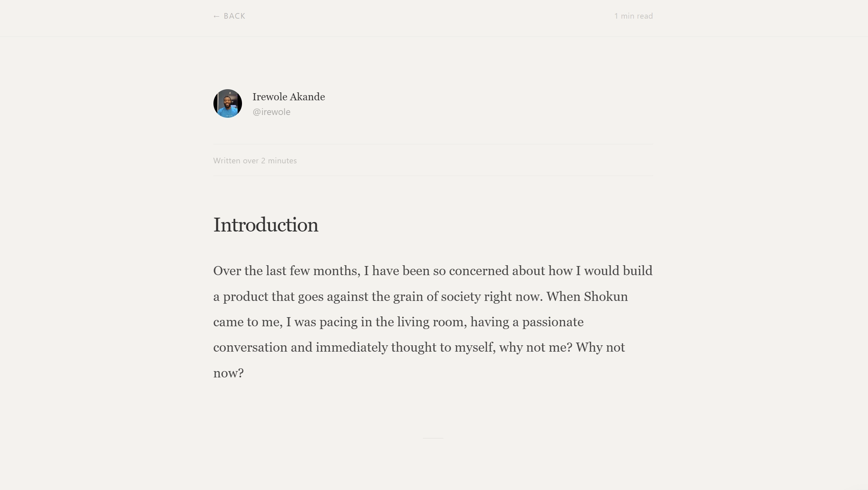Select the Introduction heading
The image size is (868, 490).
(x=265, y=224)
